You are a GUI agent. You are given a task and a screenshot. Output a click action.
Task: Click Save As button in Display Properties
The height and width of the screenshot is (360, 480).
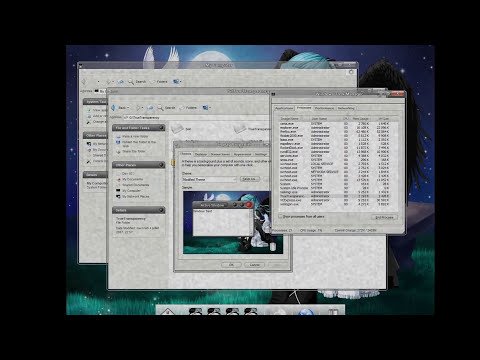249,179
